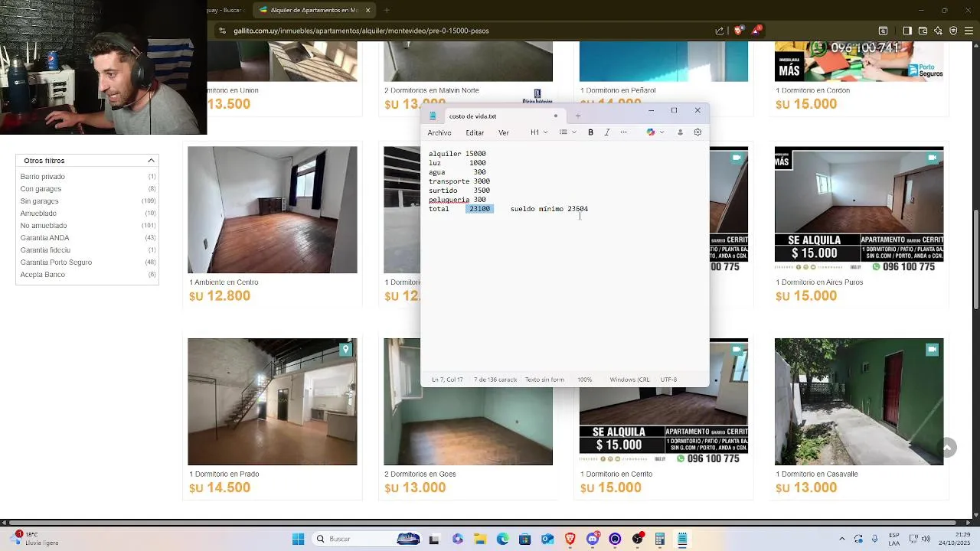Open the 1 Dormitorio en Cerrito listing title

(616, 474)
